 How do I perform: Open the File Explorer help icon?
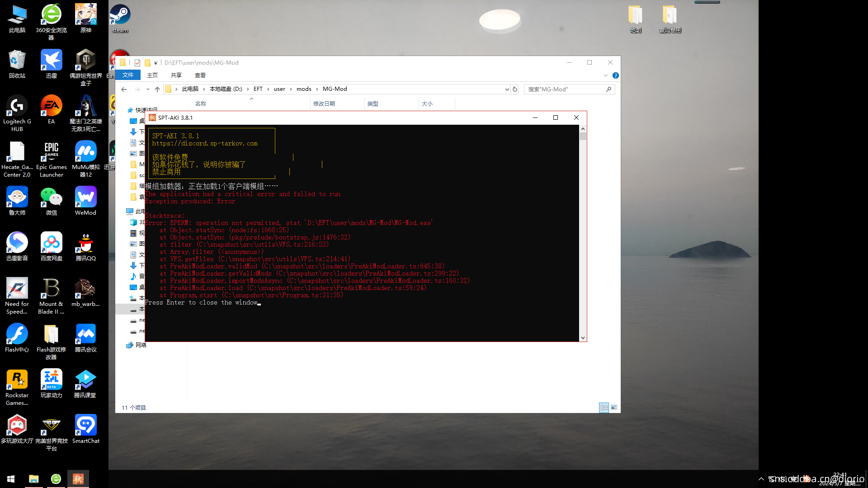click(x=615, y=75)
